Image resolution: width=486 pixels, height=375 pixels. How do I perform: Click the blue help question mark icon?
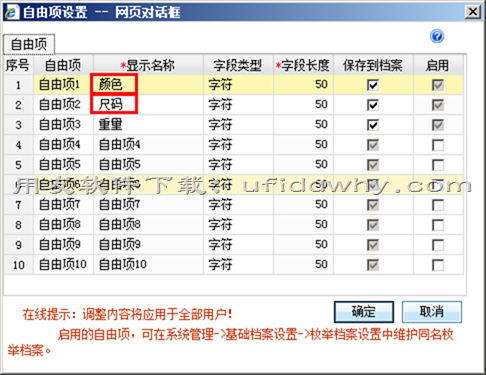click(437, 36)
